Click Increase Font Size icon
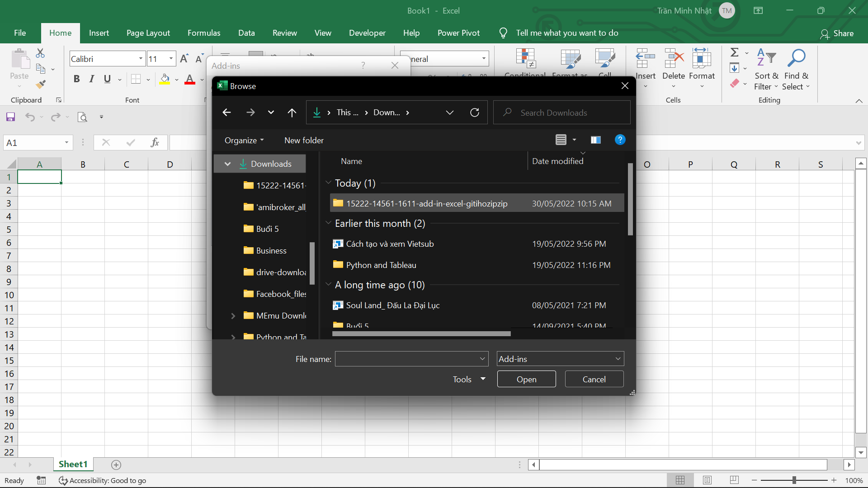Viewport: 868px width, 488px height. (x=184, y=59)
